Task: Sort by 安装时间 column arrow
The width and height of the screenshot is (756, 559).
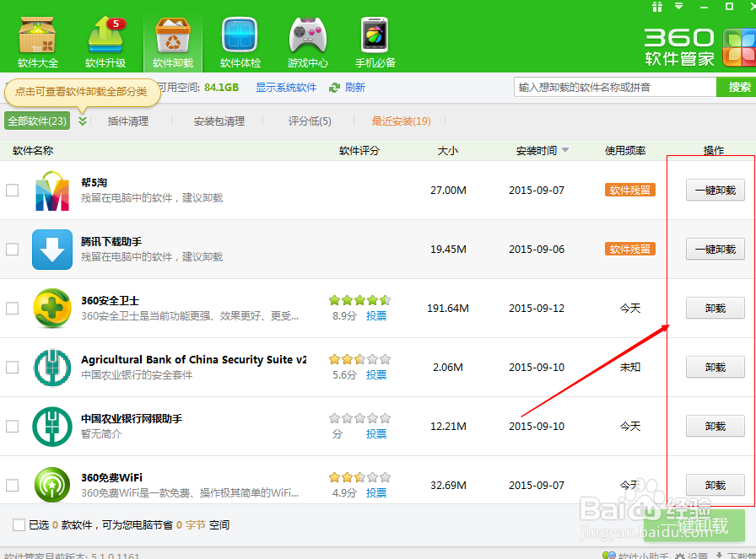Action: click(x=565, y=150)
